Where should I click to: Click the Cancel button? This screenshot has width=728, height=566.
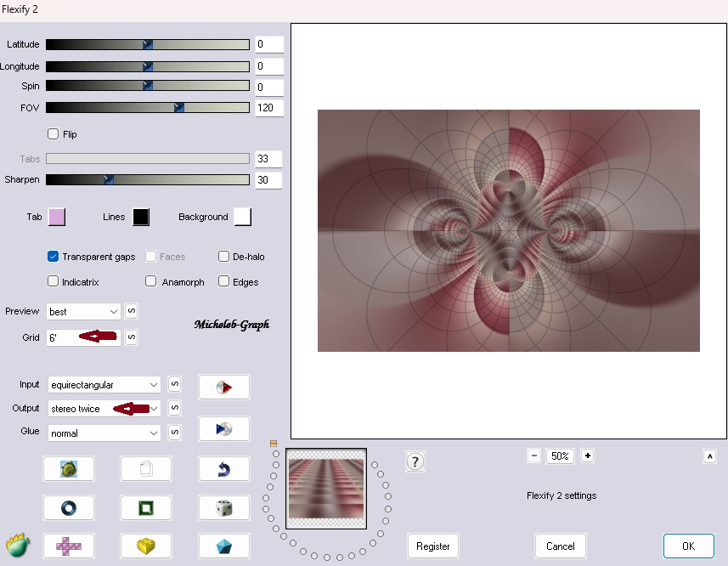pos(561,546)
